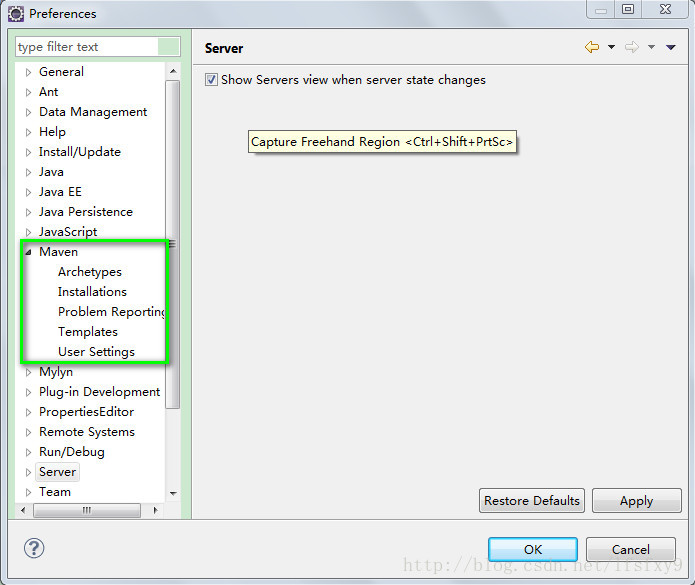Click the back navigation arrow icon
The image size is (695, 585).
[x=592, y=47]
